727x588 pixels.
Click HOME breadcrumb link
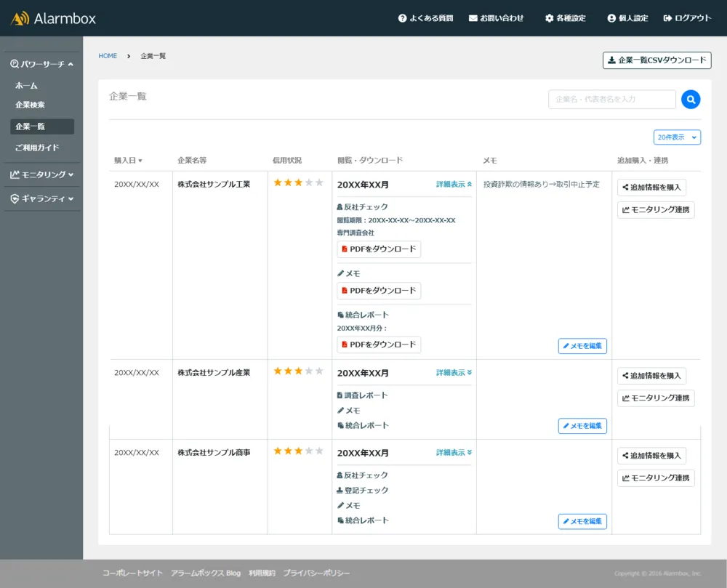click(108, 56)
